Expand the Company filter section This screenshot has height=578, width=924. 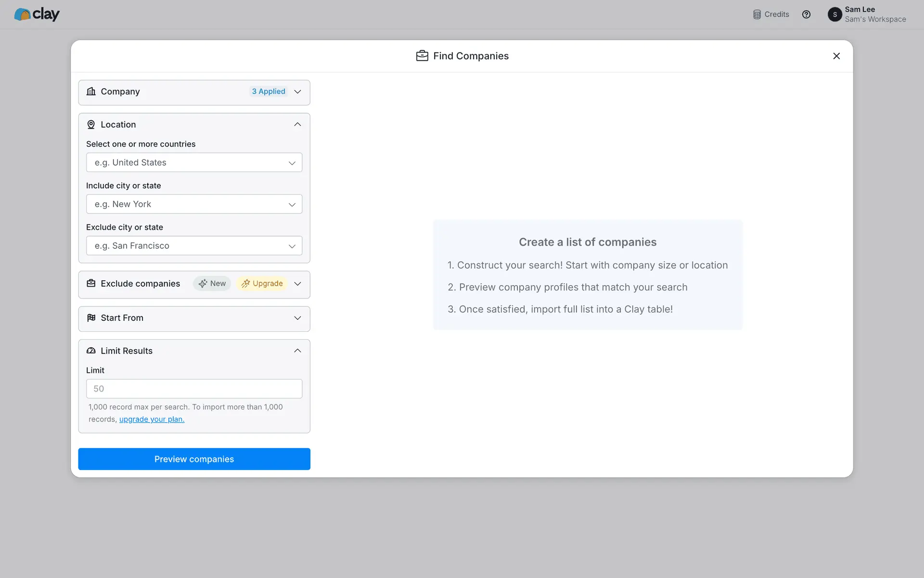coord(297,92)
